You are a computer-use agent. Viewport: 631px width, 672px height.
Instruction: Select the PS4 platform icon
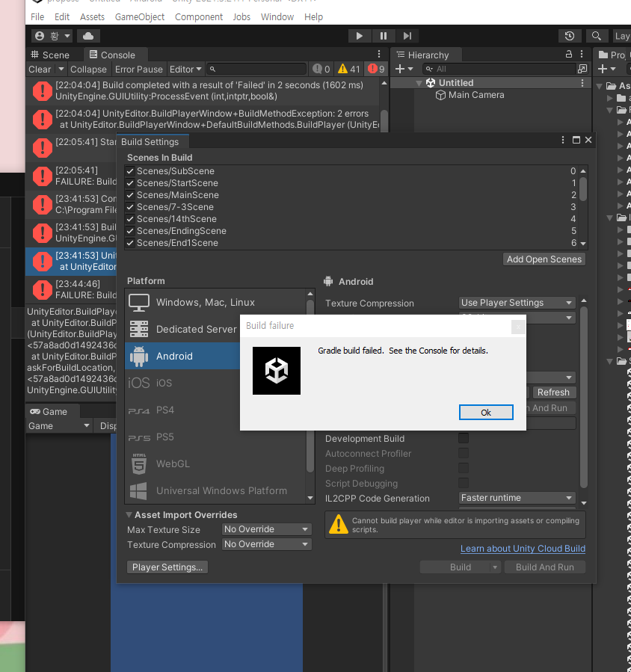point(139,410)
